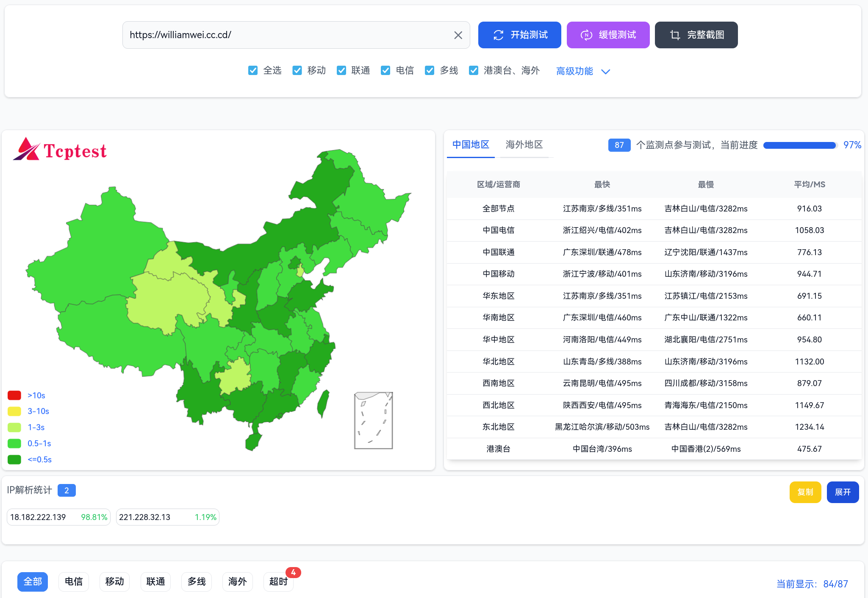Toggle the 港澳台、海外 checkbox

pyautogui.click(x=473, y=70)
